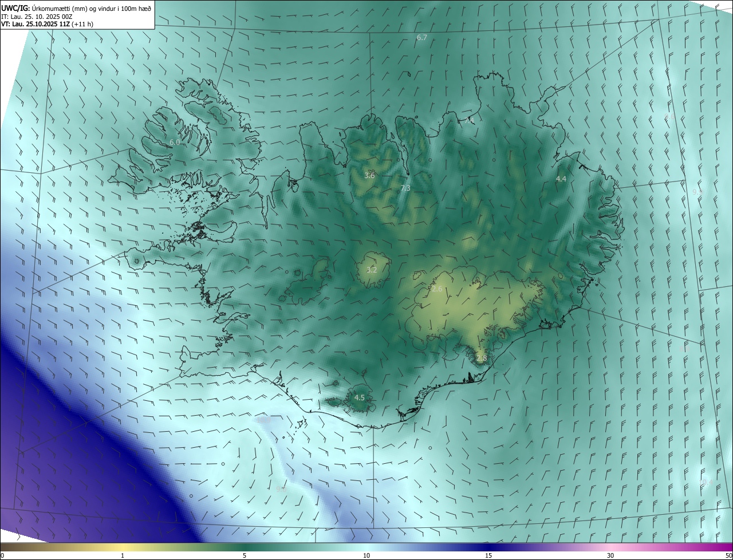
Task: Click the 50 tick on the color scale
Action: click(728, 555)
